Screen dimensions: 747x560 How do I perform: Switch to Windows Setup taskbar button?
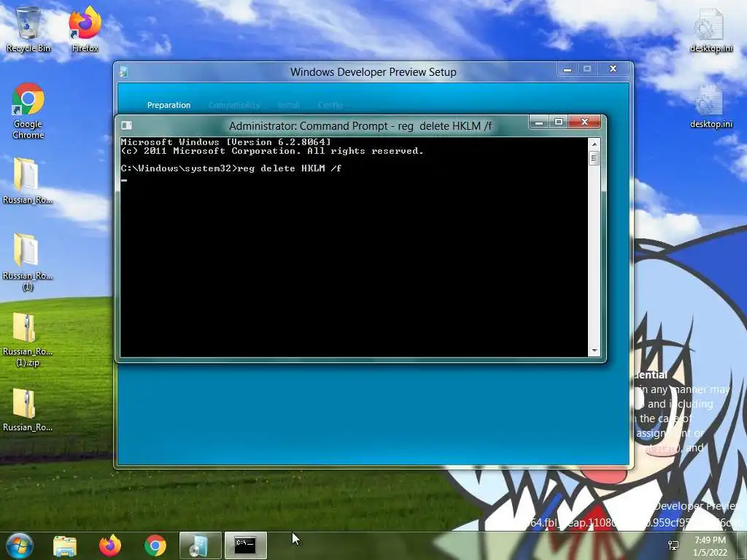coord(200,545)
